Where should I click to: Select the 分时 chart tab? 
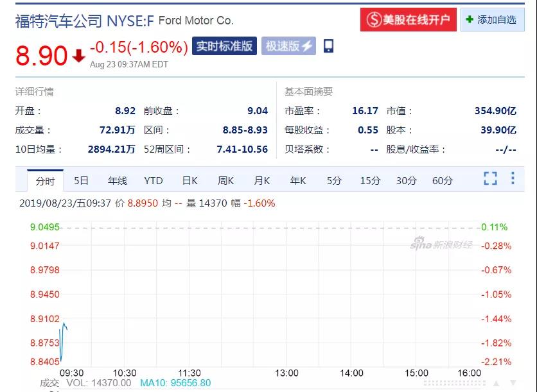pos(45,181)
